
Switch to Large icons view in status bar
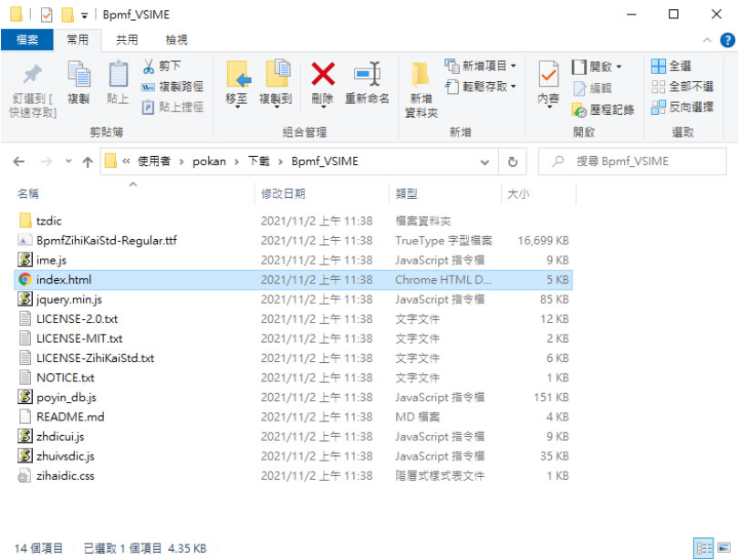pos(723,548)
